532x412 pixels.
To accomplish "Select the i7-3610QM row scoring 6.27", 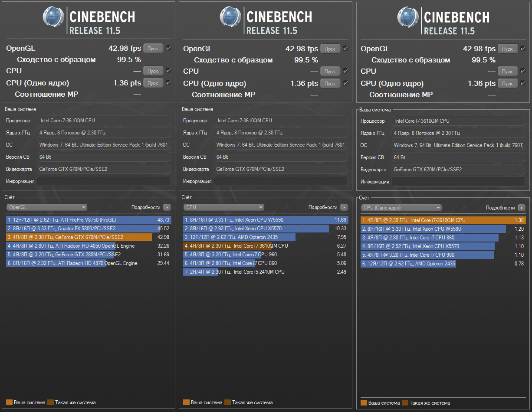I will [x=266, y=246].
